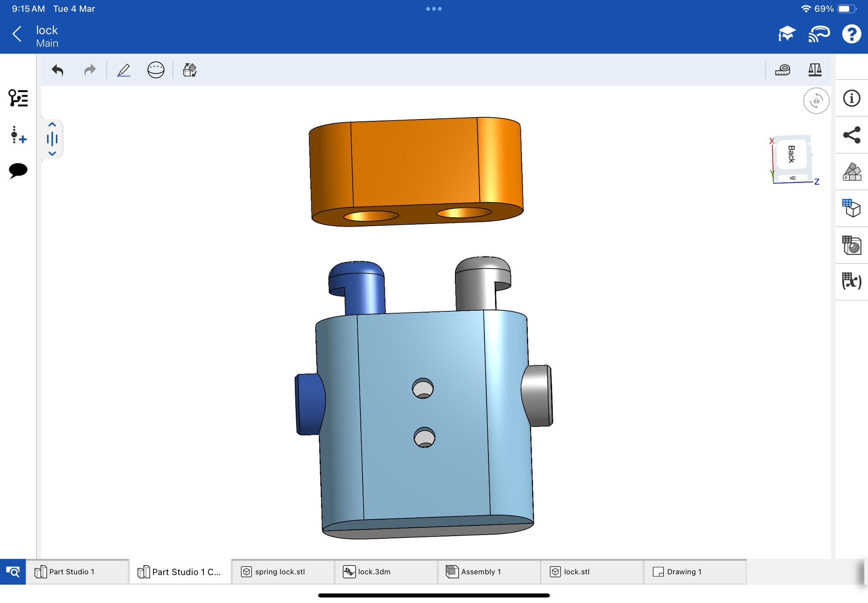868x603 pixels.
Task: Toggle the rotation lock button
Action: click(816, 101)
